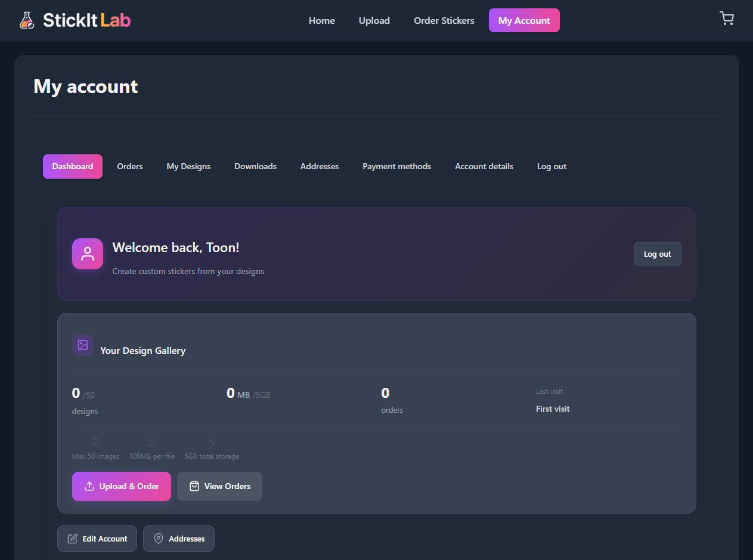Click the Design Gallery image icon
Screen dimensions: 753x560
83,345
